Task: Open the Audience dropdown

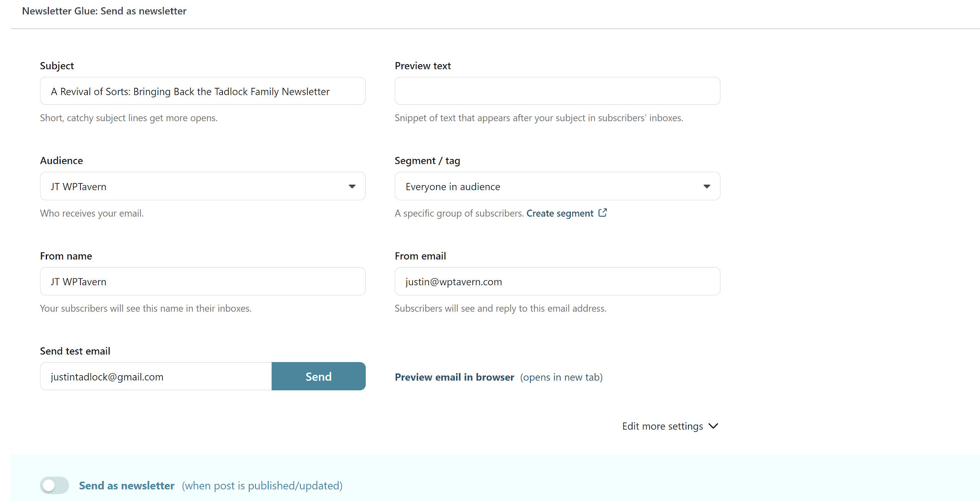Action: [202, 186]
